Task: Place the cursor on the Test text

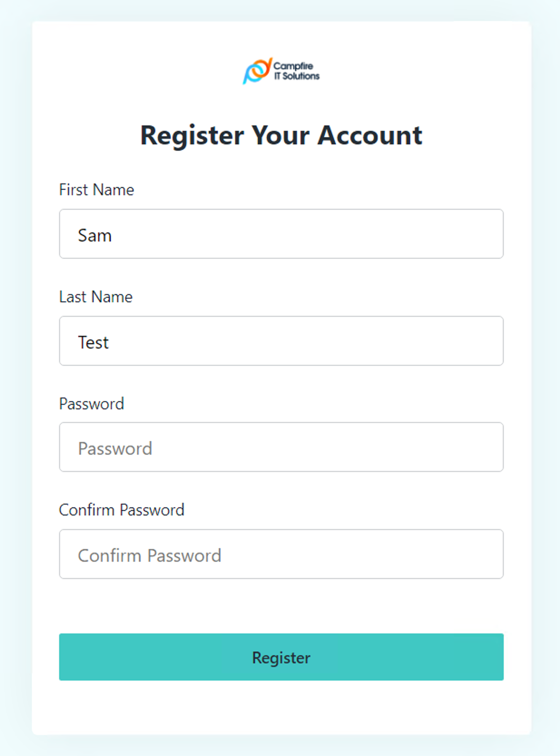Action: pyautogui.click(x=93, y=343)
